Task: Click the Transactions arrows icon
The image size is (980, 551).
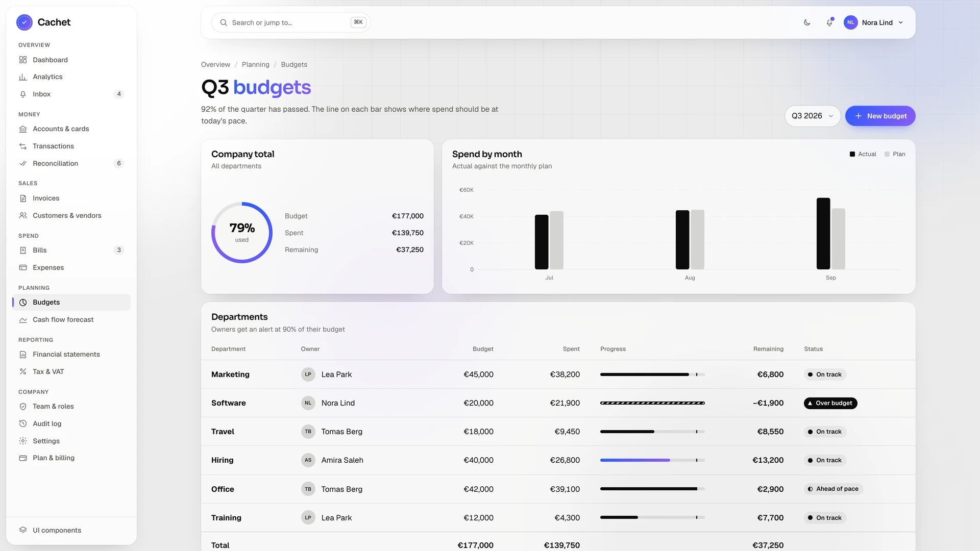Action: point(23,146)
